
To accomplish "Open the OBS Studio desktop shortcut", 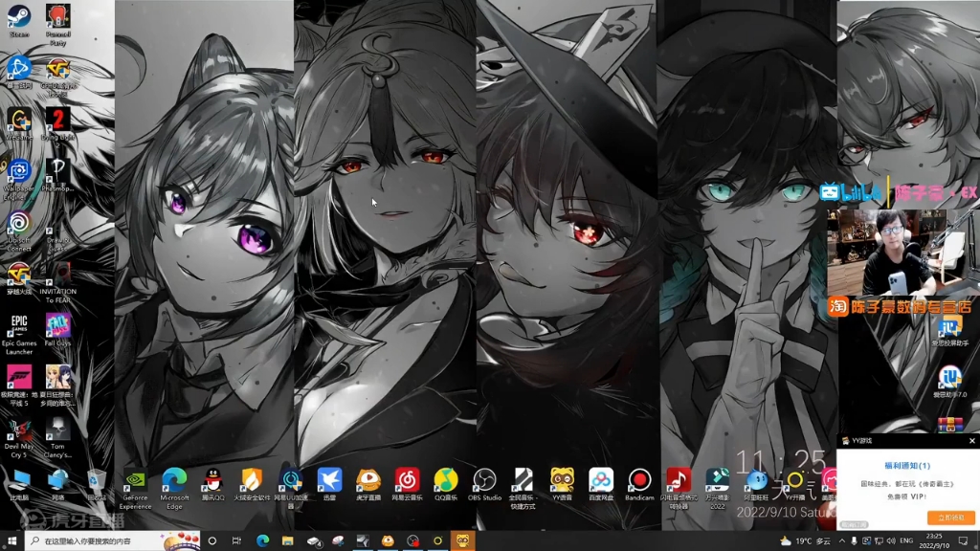I will coord(484,485).
